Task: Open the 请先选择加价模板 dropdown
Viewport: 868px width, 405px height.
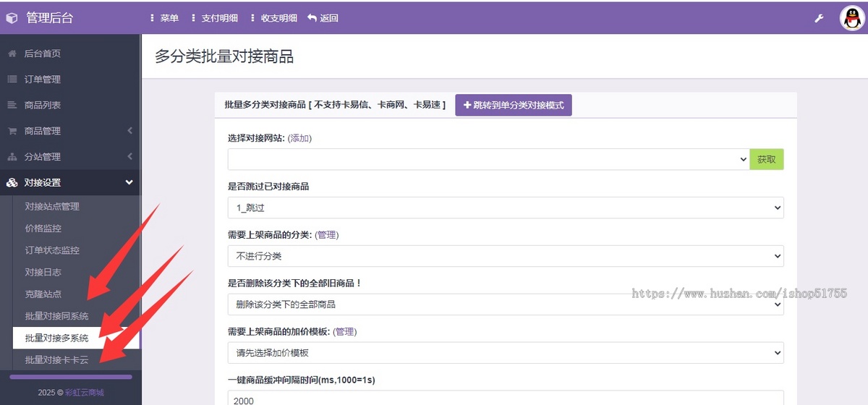Action: 506,353
